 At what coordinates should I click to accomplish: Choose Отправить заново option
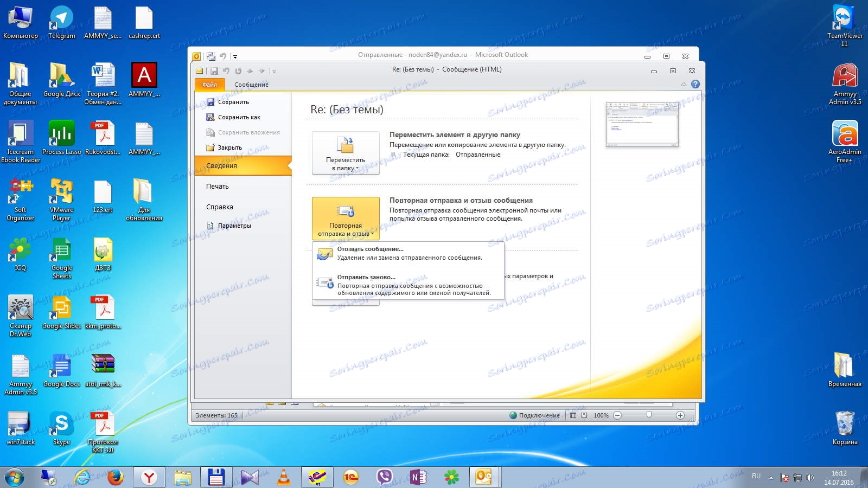408,285
